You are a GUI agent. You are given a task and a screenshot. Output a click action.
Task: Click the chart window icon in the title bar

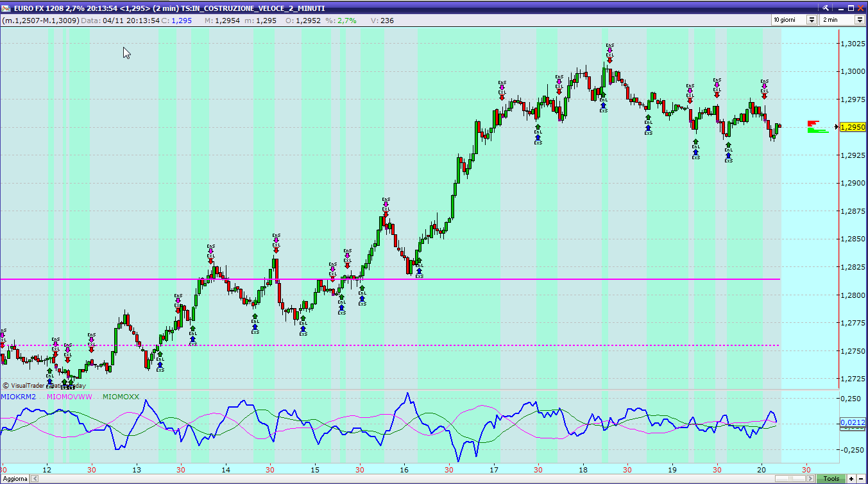[6, 8]
